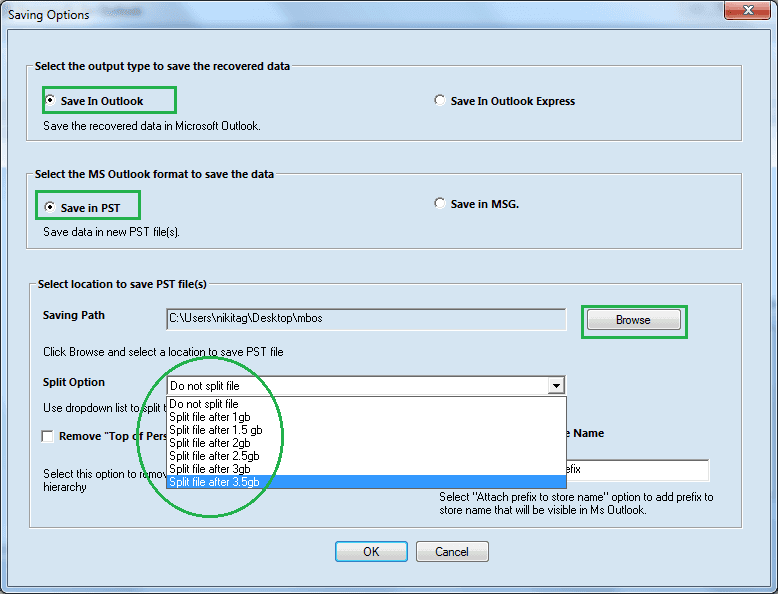Pick "Split file after 1gb" from list
The height and width of the screenshot is (594, 778).
click(366, 417)
